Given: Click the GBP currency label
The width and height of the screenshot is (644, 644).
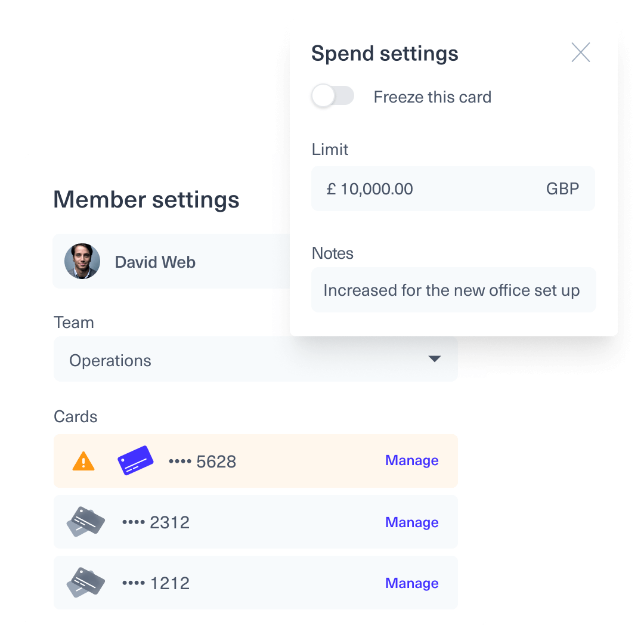Looking at the screenshot, I should (562, 189).
